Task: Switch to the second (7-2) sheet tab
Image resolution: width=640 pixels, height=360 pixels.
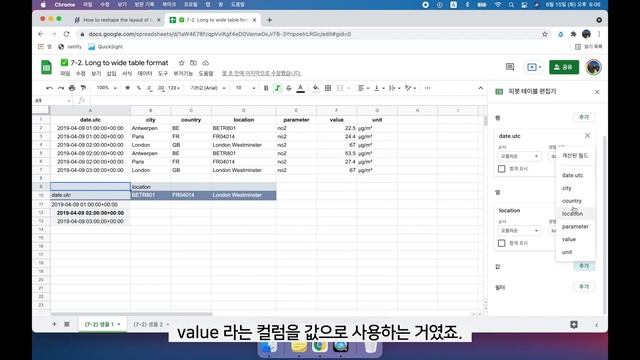Action: (x=151, y=324)
